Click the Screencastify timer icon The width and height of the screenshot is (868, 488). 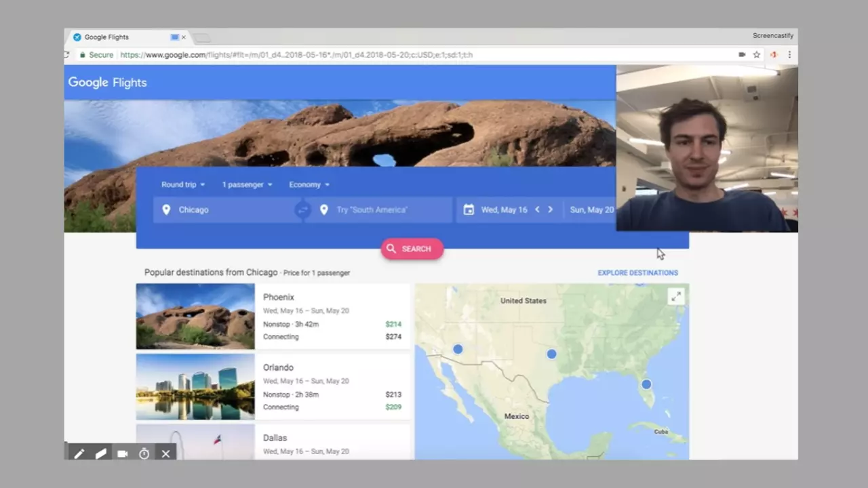click(144, 454)
